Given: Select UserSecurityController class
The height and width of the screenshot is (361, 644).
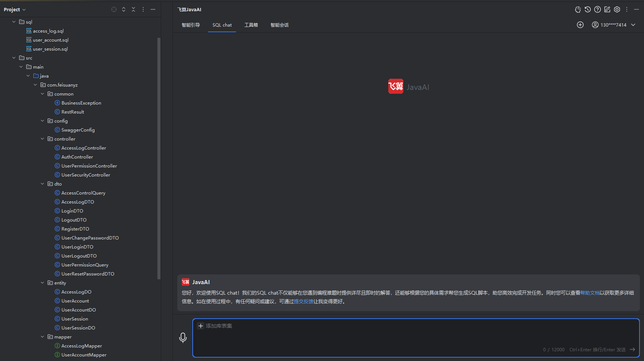Looking at the screenshot, I should pyautogui.click(x=85, y=175).
